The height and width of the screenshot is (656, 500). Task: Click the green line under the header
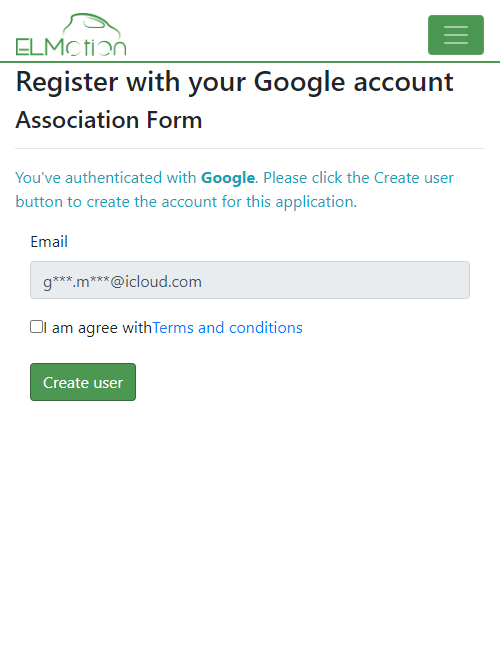[250, 62]
